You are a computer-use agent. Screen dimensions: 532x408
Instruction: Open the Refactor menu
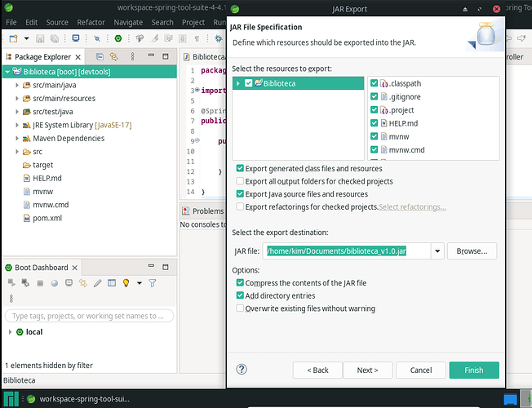click(x=91, y=22)
